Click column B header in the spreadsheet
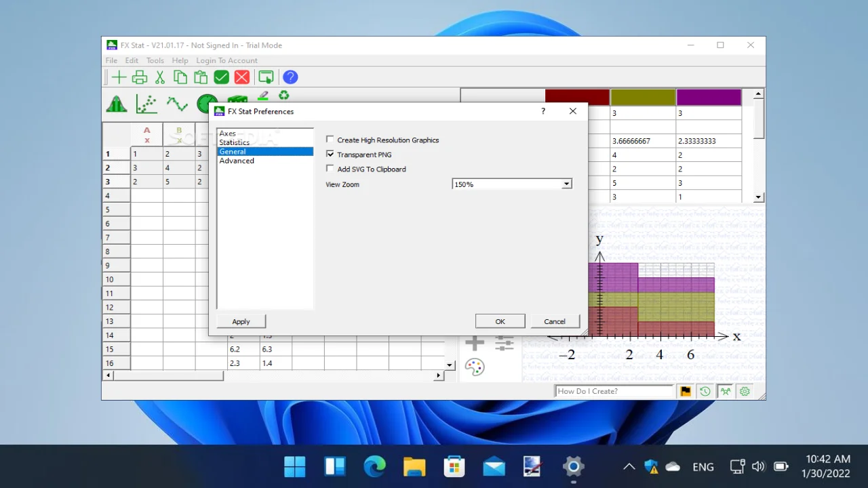 point(179,134)
